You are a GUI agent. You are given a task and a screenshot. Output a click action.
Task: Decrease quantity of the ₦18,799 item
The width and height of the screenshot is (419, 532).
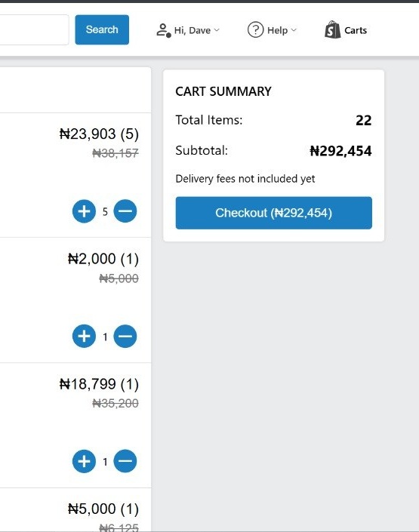(x=125, y=461)
